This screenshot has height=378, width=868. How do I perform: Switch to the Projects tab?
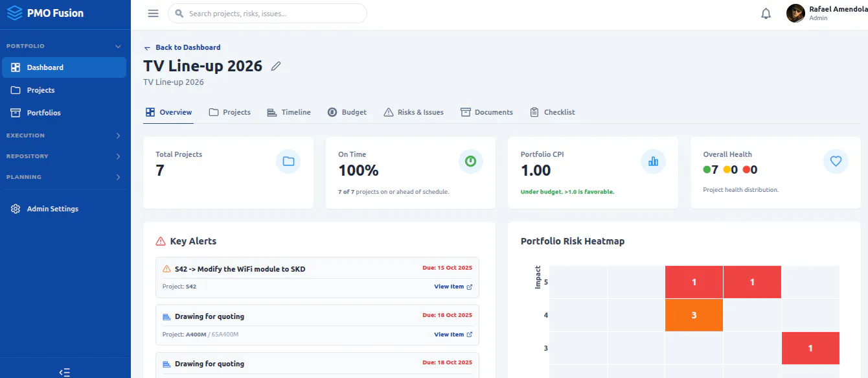click(x=230, y=112)
